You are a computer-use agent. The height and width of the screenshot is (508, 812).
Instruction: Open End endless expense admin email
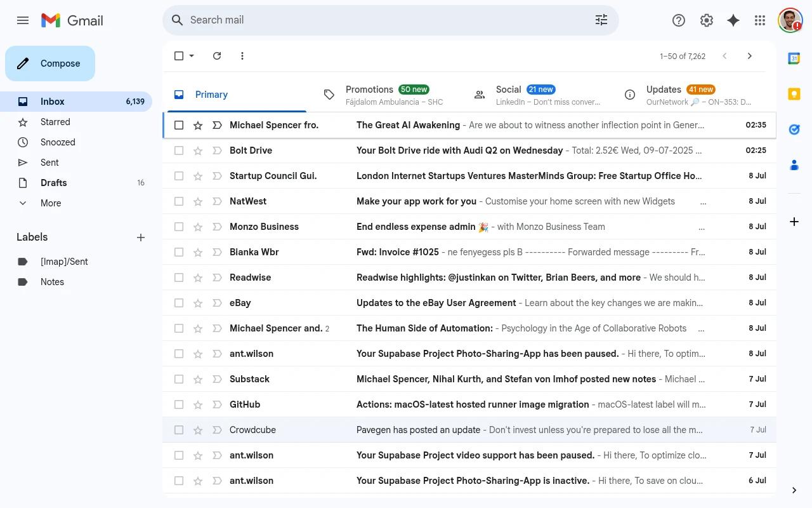(469, 227)
